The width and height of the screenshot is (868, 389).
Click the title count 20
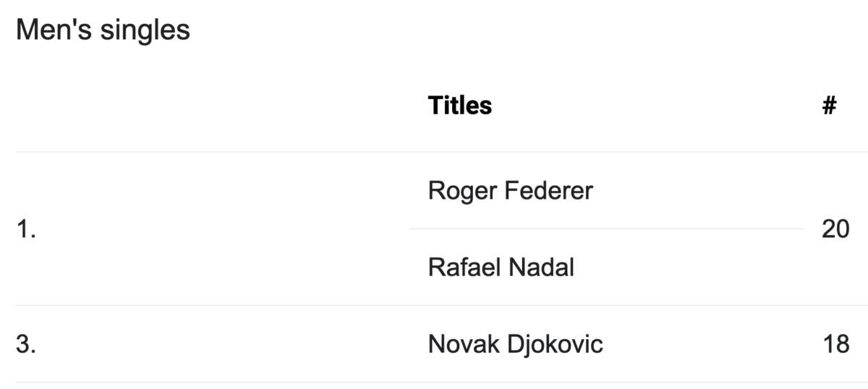[835, 230]
